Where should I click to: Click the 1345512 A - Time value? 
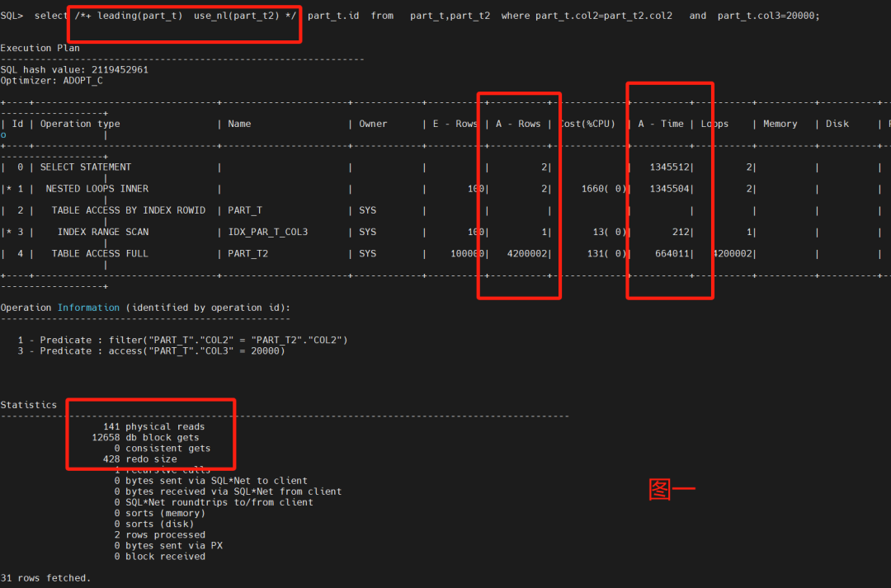tap(669, 167)
